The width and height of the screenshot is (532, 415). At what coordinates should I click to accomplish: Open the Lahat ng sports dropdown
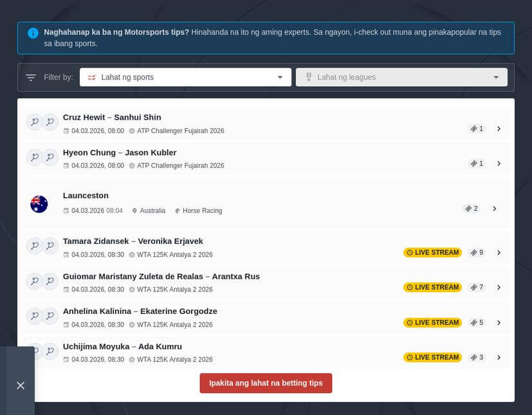[185, 77]
